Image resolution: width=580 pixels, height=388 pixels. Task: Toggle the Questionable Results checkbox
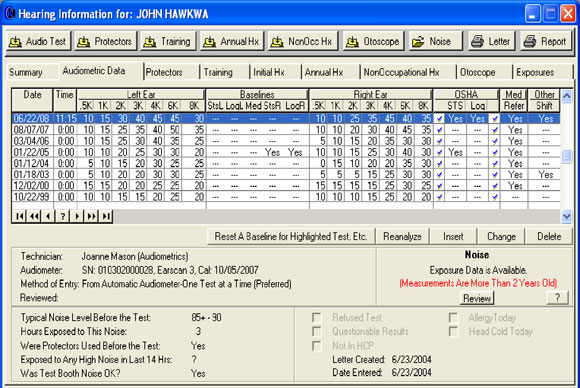tap(317, 331)
